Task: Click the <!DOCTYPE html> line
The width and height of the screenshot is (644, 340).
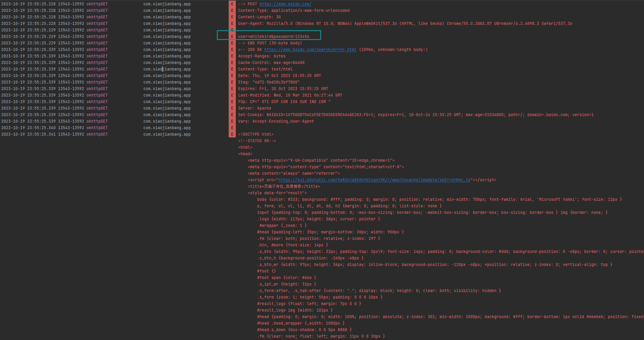Action: click(x=256, y=134)
